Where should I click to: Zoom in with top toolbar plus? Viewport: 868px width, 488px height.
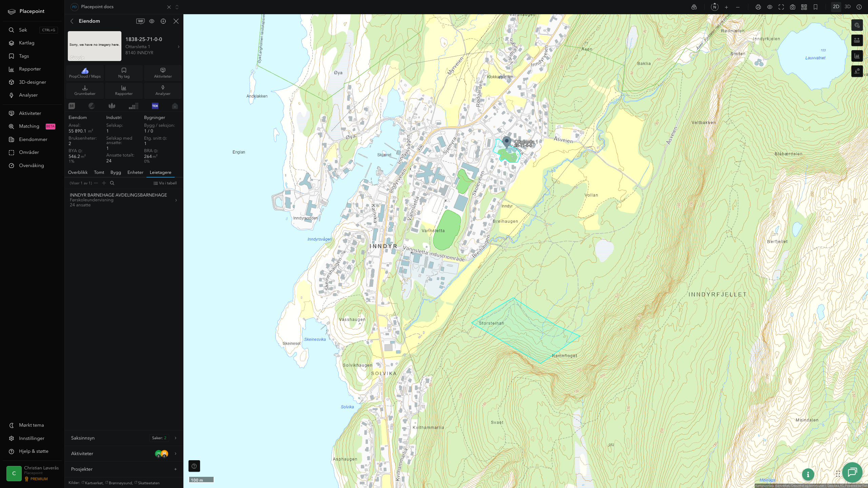[x=726, y=7]
